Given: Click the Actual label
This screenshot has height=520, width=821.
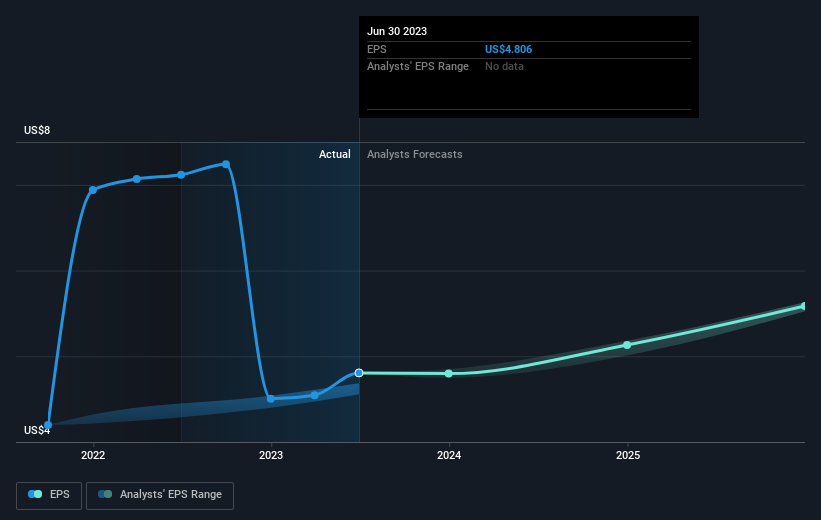Looking at the screenshot, I should pos(335,154).
